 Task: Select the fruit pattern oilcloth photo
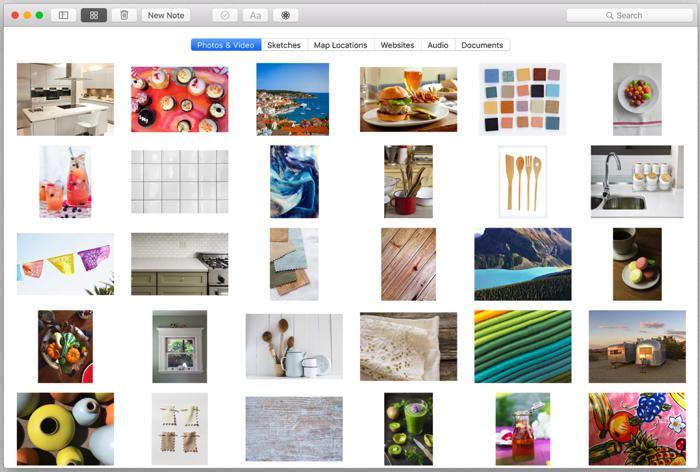coord(637,429)
